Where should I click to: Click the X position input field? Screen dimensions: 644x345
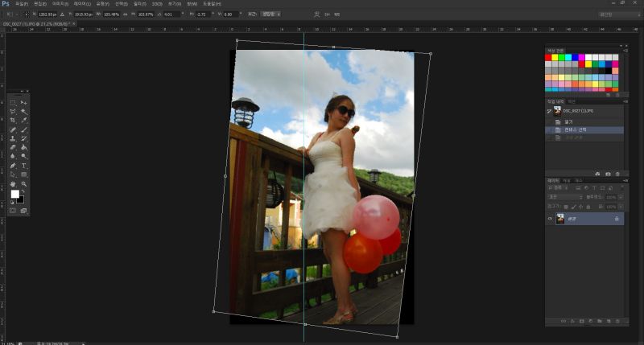[x=47, y=14]
